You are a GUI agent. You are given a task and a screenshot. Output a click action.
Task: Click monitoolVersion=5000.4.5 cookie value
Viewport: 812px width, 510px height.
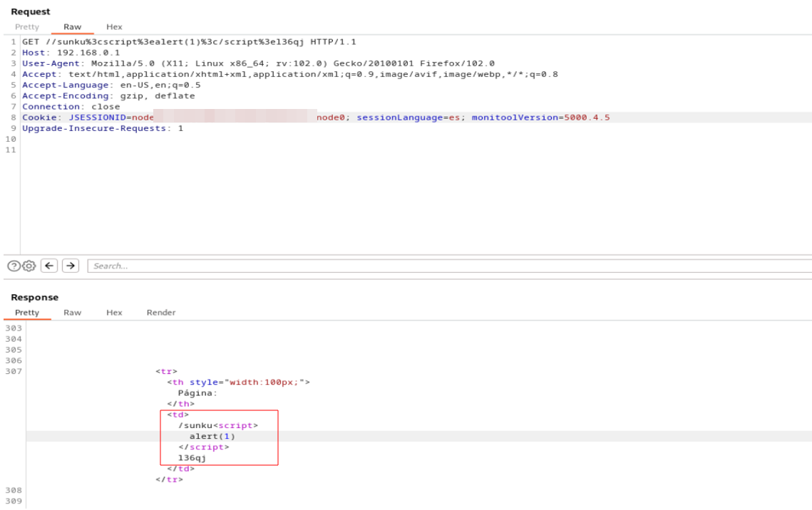point(540,118)
